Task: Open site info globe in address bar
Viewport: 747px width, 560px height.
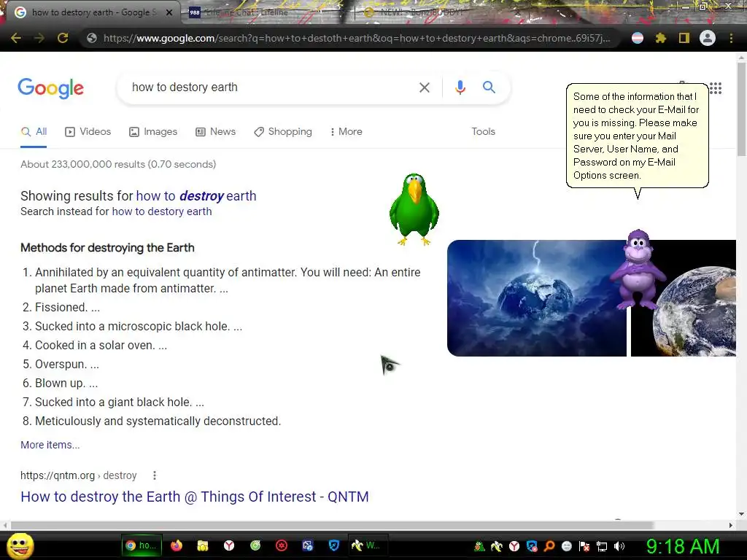Action: click(x=92, y=38)
